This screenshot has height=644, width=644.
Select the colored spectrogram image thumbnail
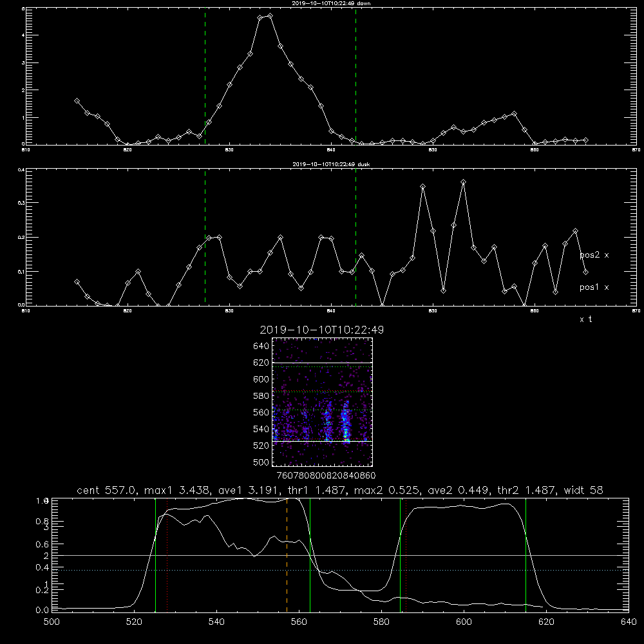(323, 402)
